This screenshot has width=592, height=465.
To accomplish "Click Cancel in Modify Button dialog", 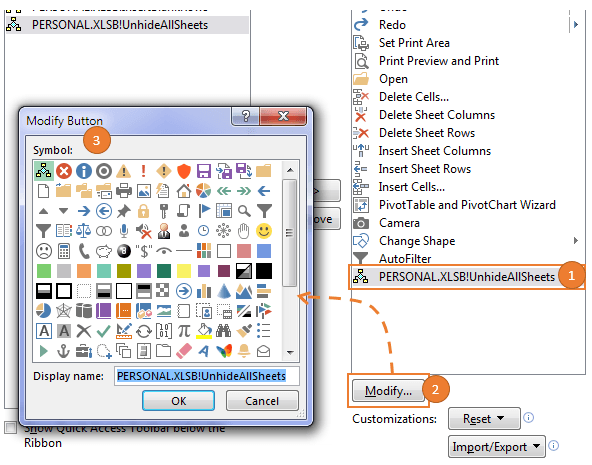I will click(x=262, y=400).
